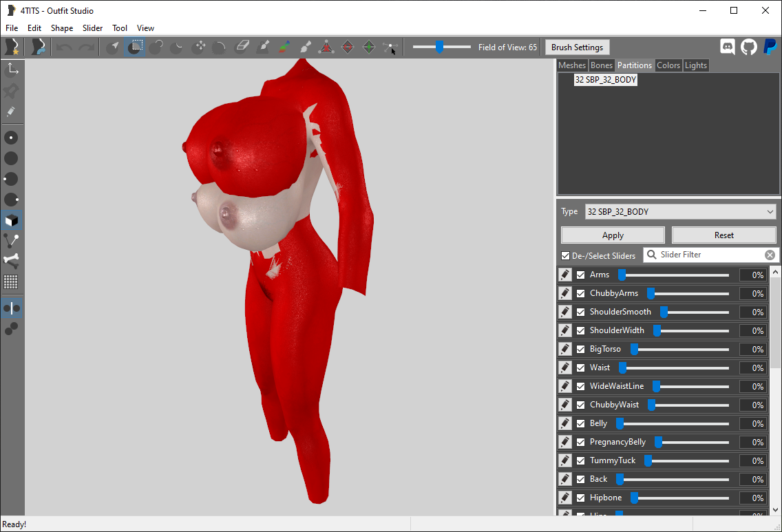Uncheck the PregnancyBelly slider checkbox
This screenshot has width=782, height=532.
point(580,442)
